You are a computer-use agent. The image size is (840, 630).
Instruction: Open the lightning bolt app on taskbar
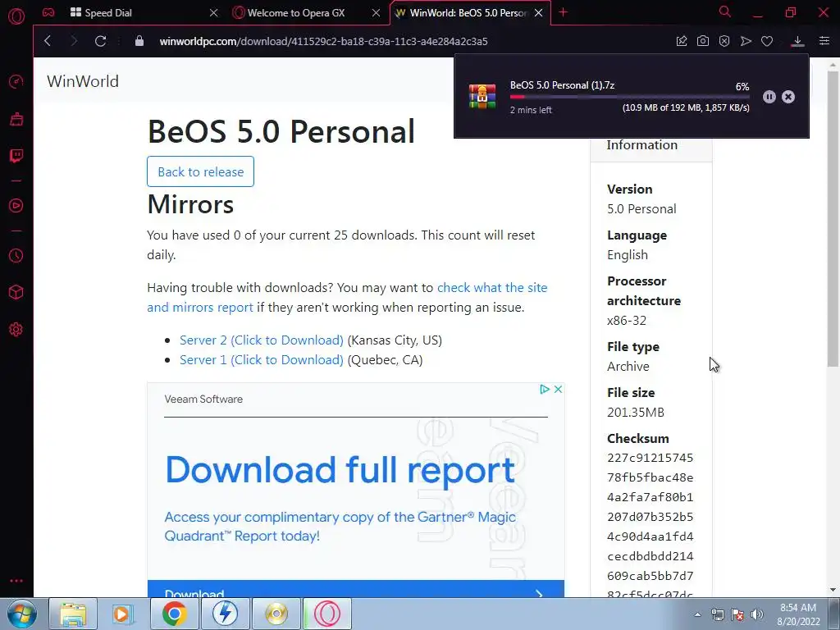click(x=225, y=614)
